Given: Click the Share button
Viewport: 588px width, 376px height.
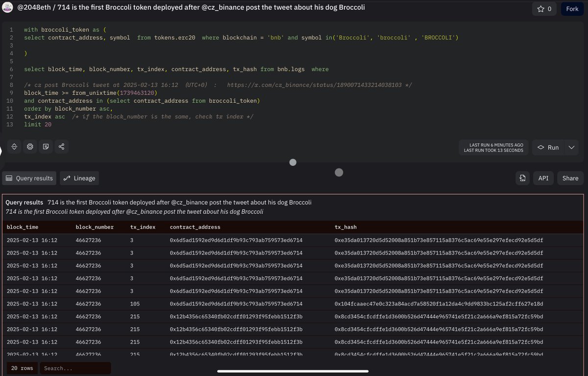Looking at the screenshot, I should 570,178.
